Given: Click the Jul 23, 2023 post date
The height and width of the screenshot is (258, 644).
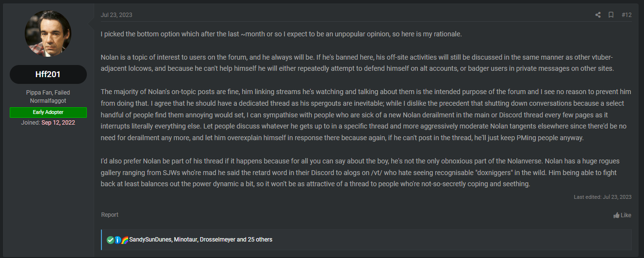Looking at the screenshot, I should 116,15.
